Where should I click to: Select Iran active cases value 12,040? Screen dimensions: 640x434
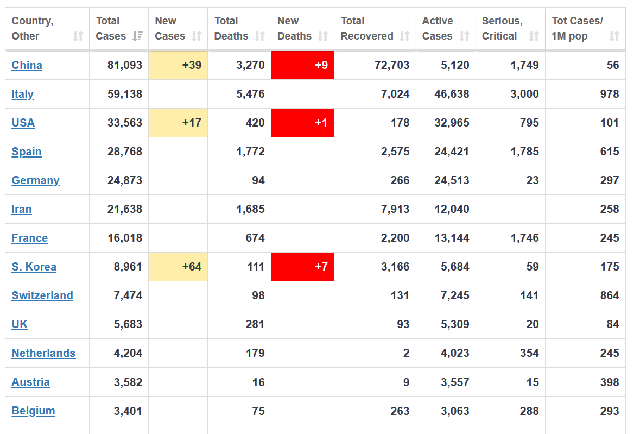click(x=452, y=209)
